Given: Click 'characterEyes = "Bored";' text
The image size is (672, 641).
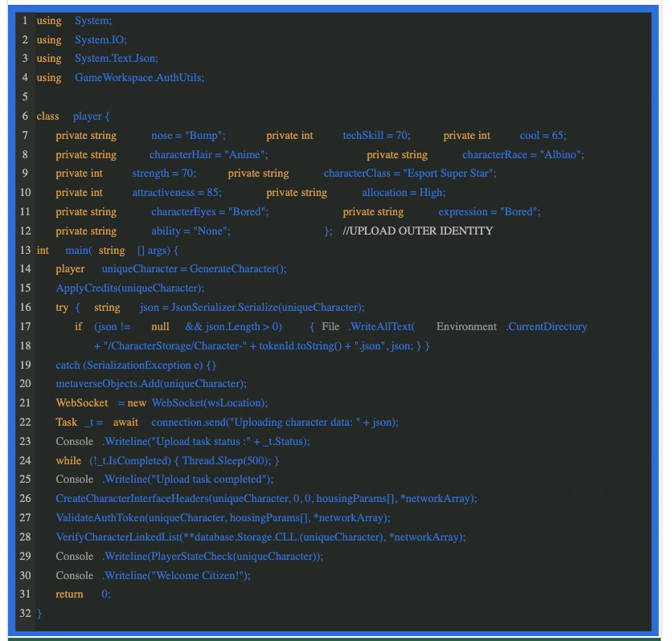Looking at the screenshot, I should [210, 211].
